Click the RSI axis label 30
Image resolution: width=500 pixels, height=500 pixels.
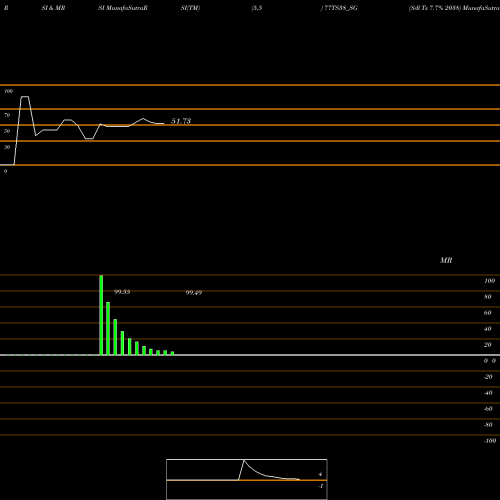[7, 147]
